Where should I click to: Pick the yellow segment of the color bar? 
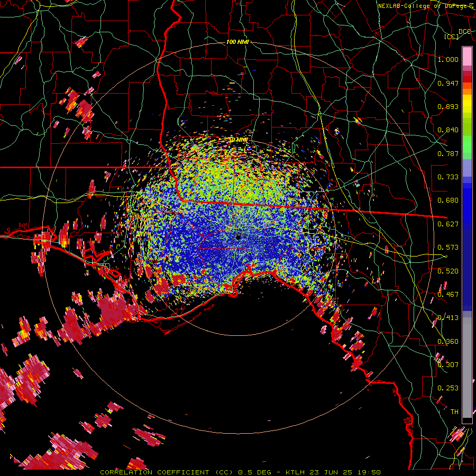click(467, 104)
